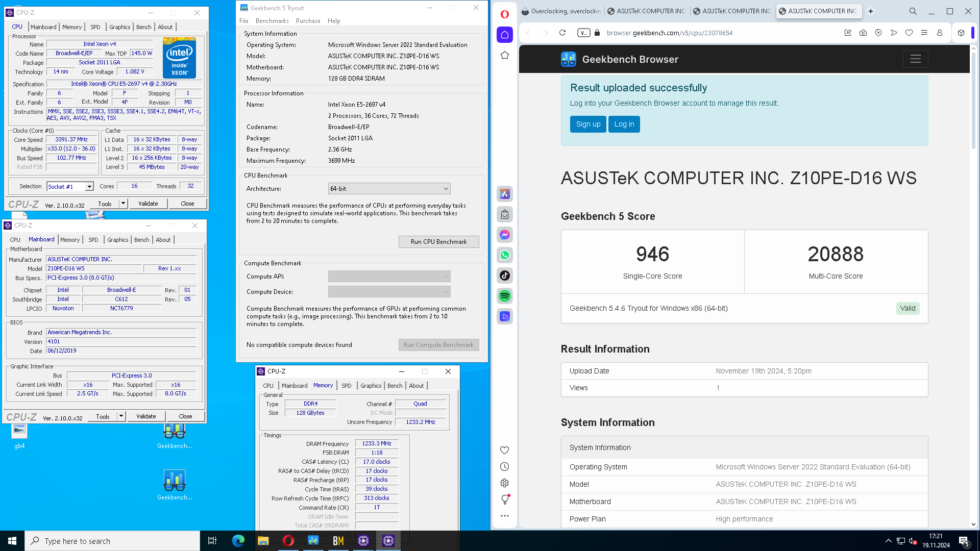Switch to Graphics tab in Mainboard CPU-Z
This screenshot has width=980, height=551.
pos(117,240)
